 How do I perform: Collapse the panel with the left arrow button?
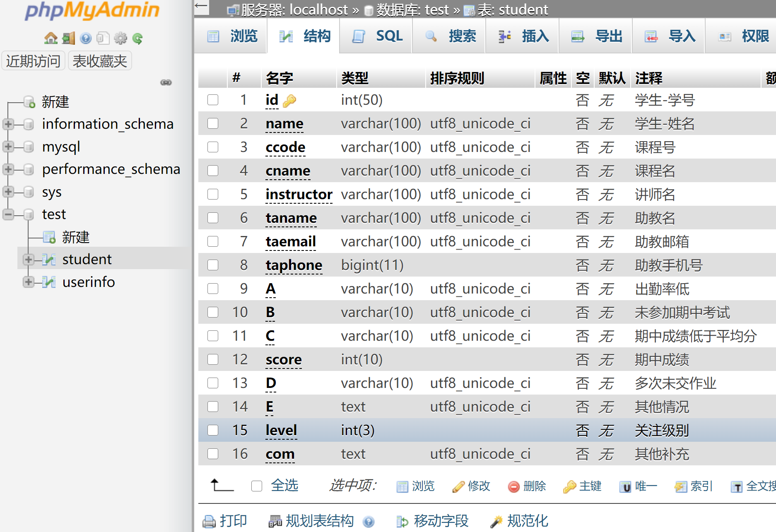pyautogui.click(x=202, y=7)
